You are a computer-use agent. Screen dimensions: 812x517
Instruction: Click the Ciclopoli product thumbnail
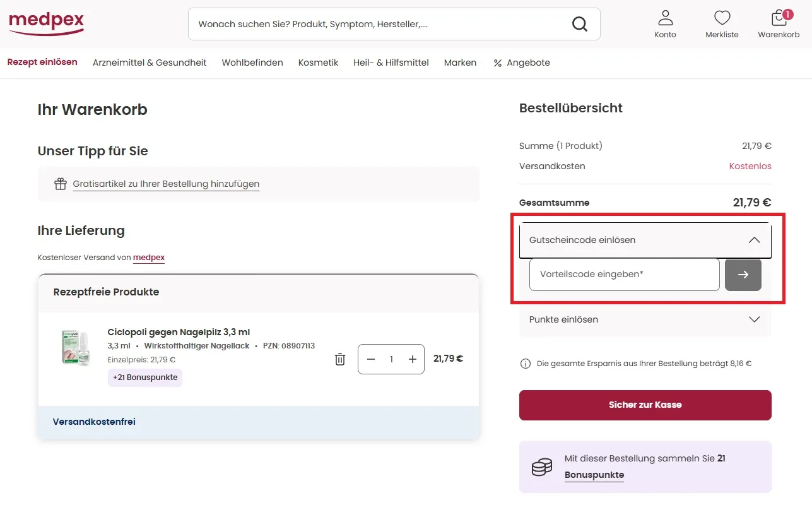click(75, 348)
